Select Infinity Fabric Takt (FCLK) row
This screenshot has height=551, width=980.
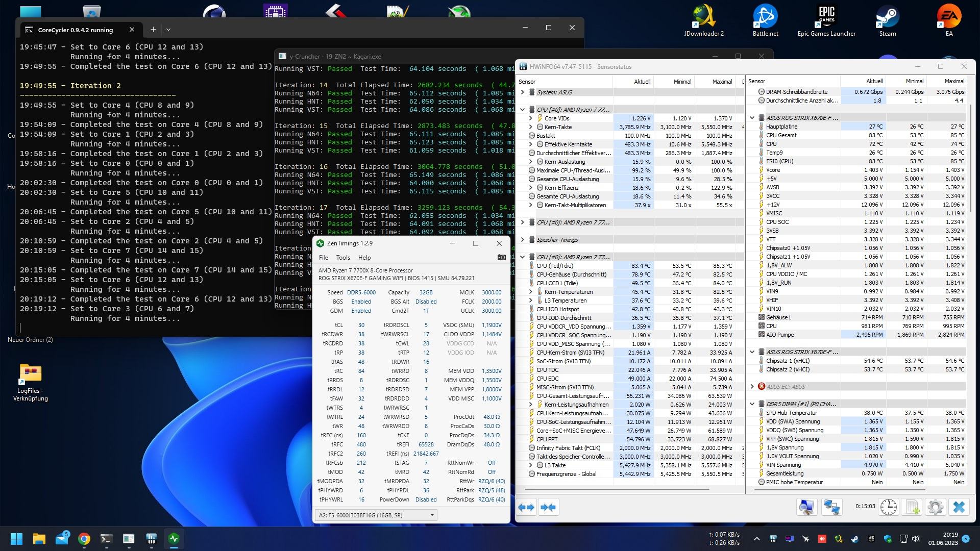tap(630, 448)
